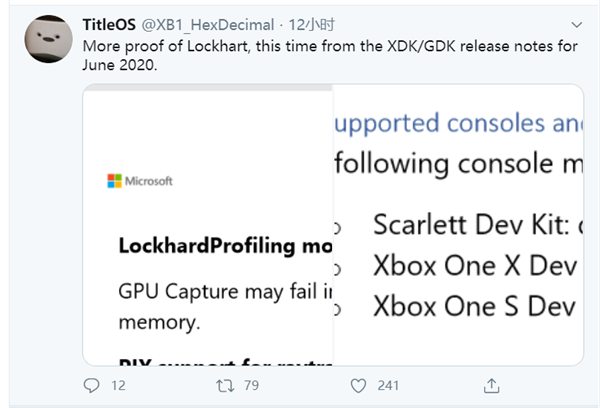This screenshot has width=600, height=408.
Task: Open the Scarlett Dev Kit image
Action: [458, 225]
